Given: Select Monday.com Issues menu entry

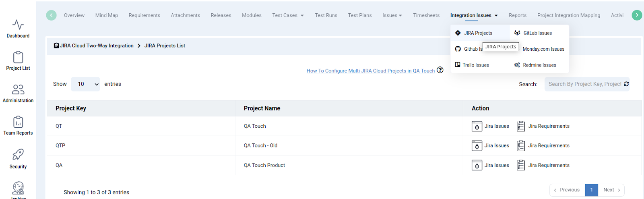Looking at the screenshot, I should 543,49.
